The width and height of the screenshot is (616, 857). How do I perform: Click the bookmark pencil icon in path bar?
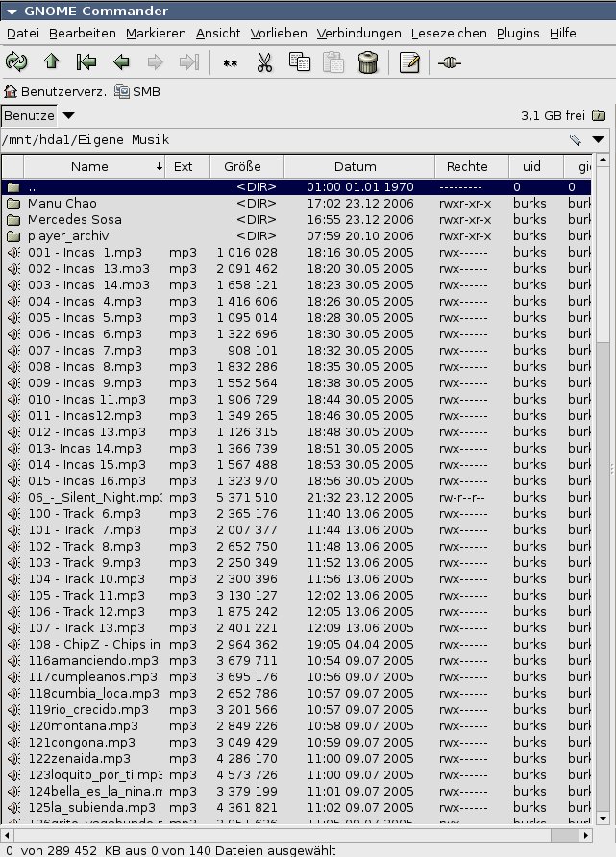point(575,140)
